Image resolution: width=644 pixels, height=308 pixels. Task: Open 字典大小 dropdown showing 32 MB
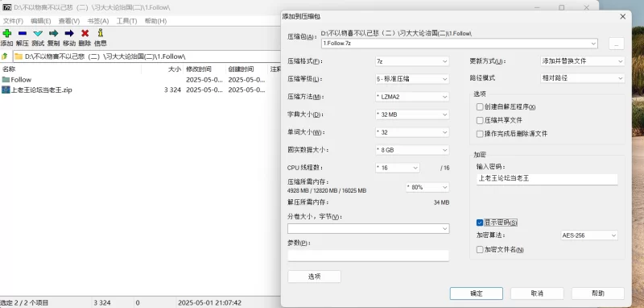coord(412,114)
